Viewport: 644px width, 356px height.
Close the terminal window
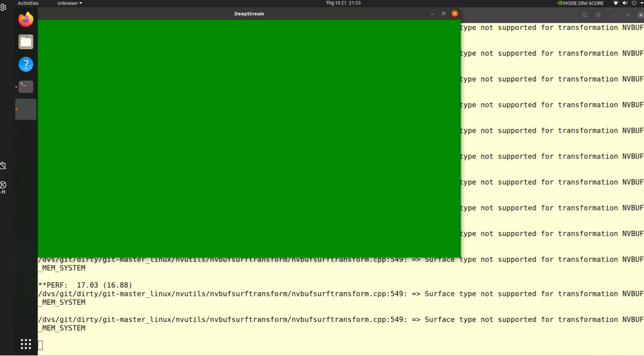click(641, 15)
